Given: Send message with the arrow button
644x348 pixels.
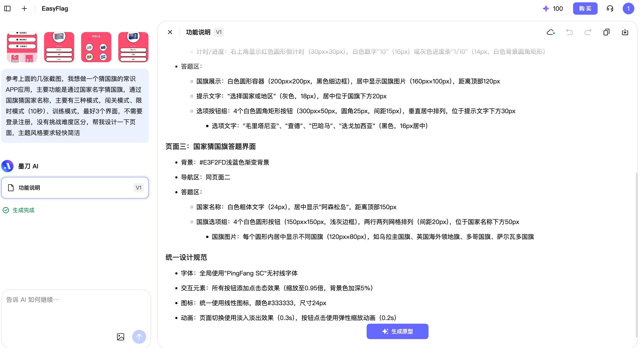Looking at the screenshot, I should pos(139,337).
